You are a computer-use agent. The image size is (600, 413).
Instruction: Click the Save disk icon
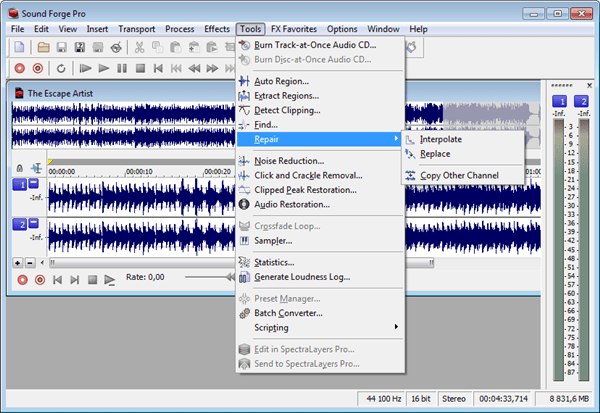[62, 47]
